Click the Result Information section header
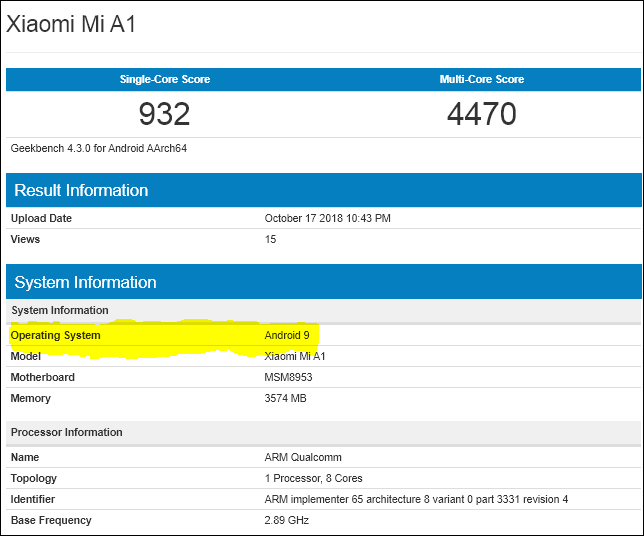This screenshot has width=644, height=536. click(x=81, y=190)
